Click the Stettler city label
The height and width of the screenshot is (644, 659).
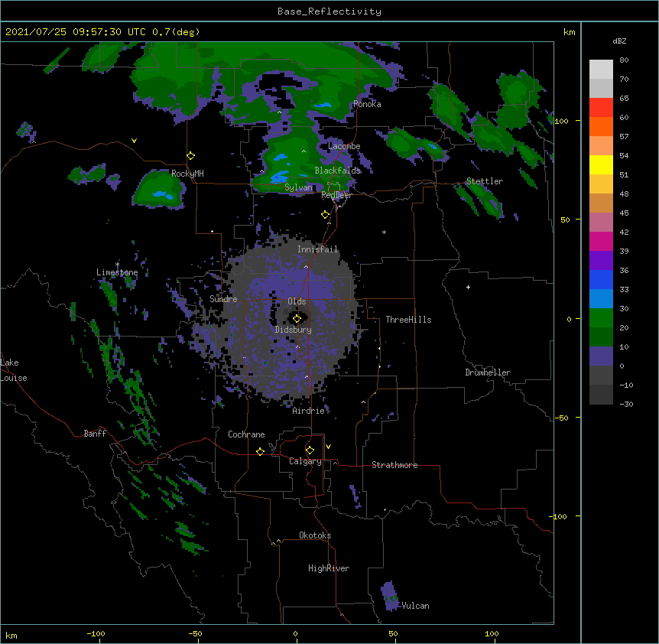pos(485,181)
